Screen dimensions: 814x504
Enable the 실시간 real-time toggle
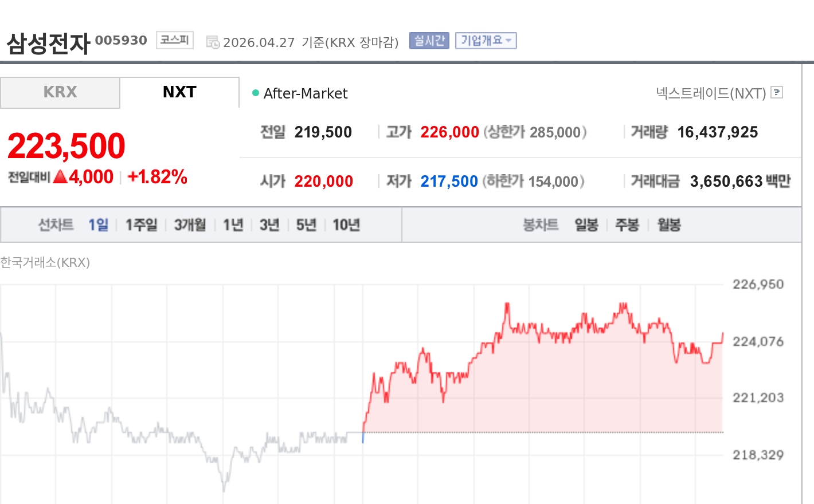(x=429, y=40)
